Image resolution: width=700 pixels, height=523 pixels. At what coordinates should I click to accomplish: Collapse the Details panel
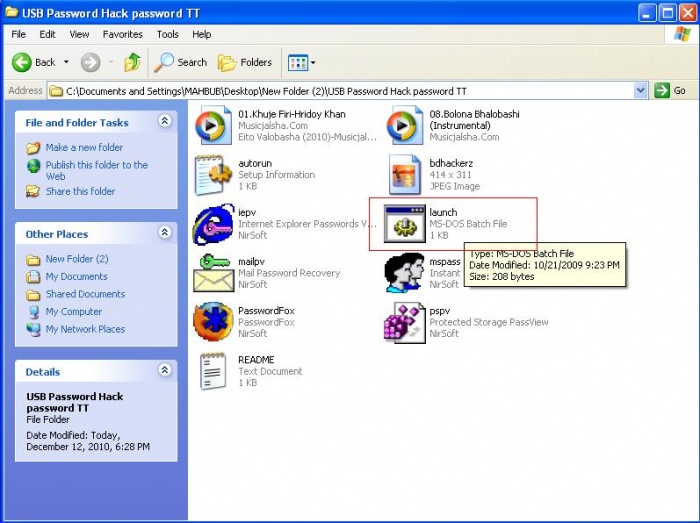[x=165, y=370]
